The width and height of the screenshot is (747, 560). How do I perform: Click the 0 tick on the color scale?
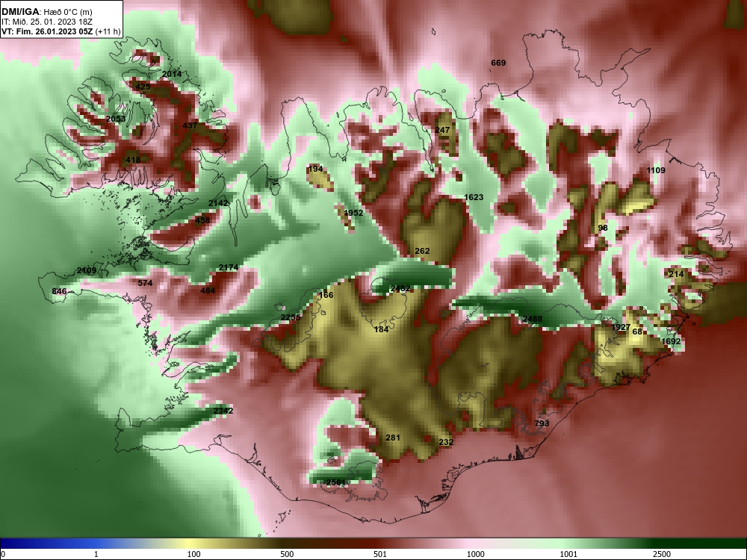click(3, 554)
